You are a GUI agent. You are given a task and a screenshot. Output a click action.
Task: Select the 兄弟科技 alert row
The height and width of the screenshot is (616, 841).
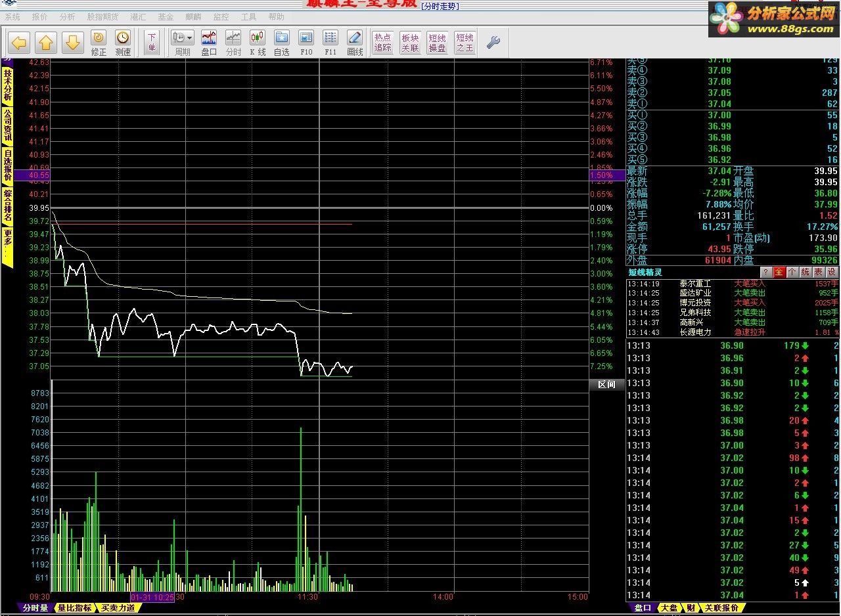click(733, 313)
